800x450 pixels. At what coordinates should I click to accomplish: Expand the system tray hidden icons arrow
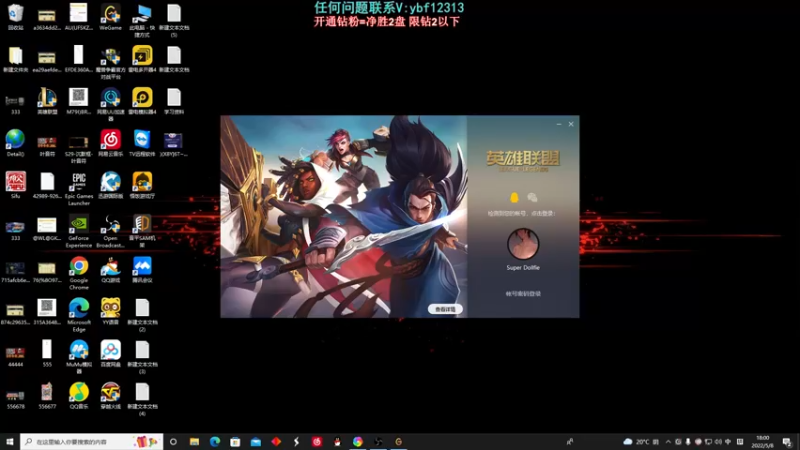[668, 442]
